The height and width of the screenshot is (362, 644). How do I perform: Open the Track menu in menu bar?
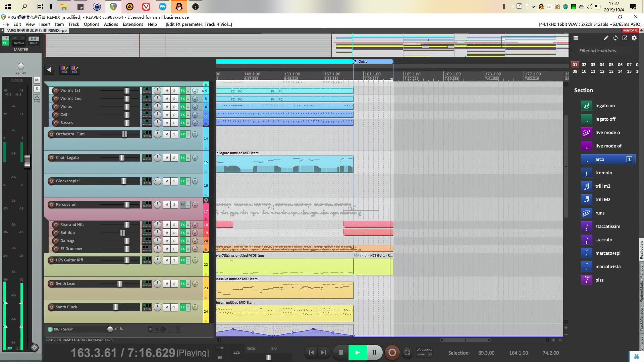click(x=73, y=24)
